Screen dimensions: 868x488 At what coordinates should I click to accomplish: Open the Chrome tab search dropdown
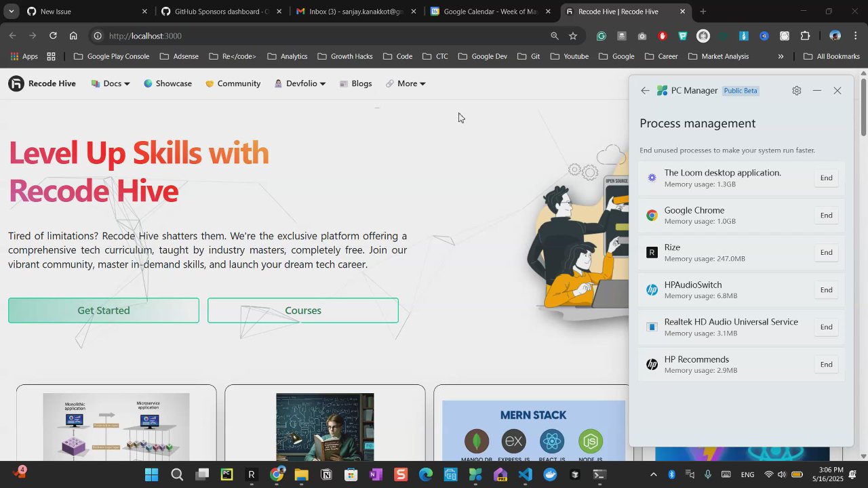[12, 12]
